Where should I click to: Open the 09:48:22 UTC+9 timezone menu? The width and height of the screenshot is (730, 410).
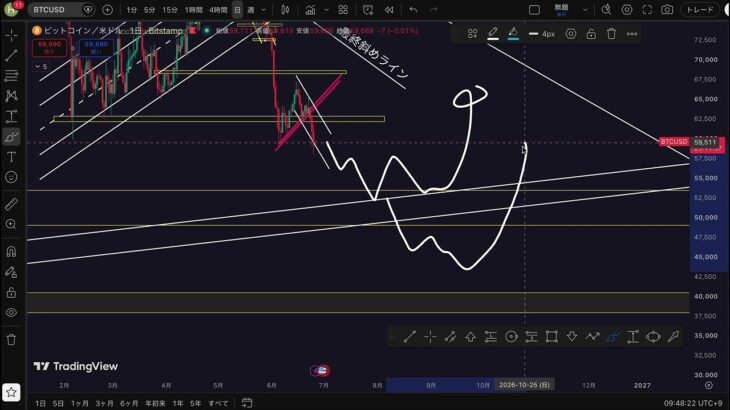click(x=693, y=403)
